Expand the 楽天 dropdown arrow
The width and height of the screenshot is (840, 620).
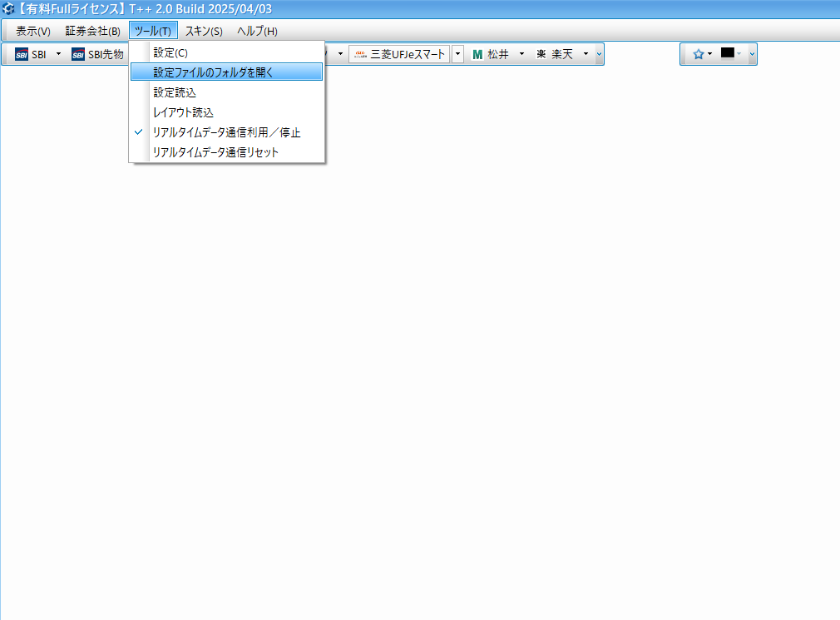586,55
